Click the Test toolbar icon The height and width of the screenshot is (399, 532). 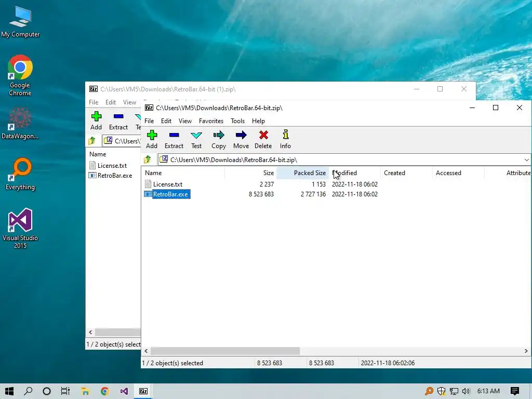(196, 139)
